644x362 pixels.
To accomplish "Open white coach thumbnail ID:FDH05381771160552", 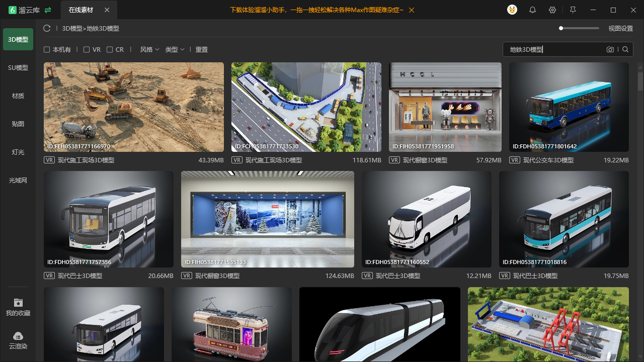I will click(427, 219).
